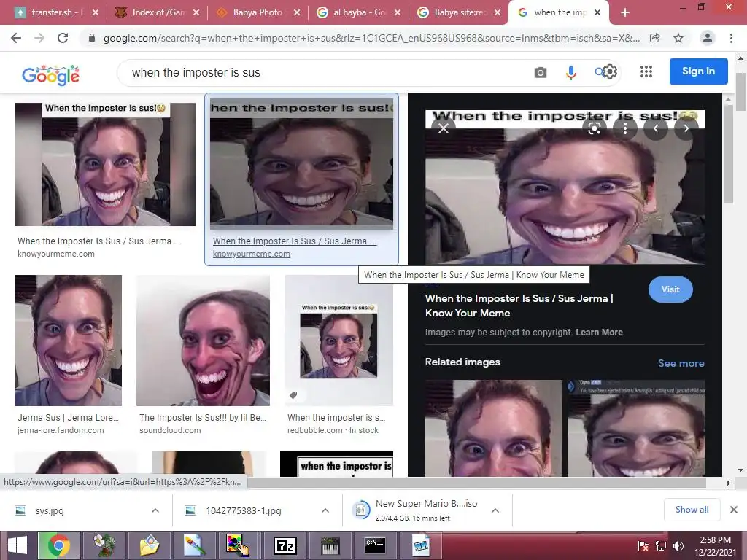
Task: Open Chrome three-dot menu
Action: [x=731, y=38]
